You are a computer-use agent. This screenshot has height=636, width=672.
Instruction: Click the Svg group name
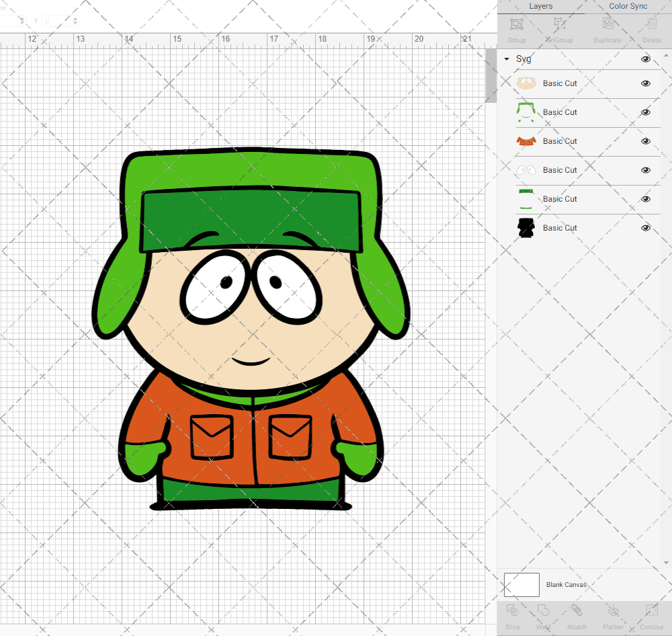(523, 58)
